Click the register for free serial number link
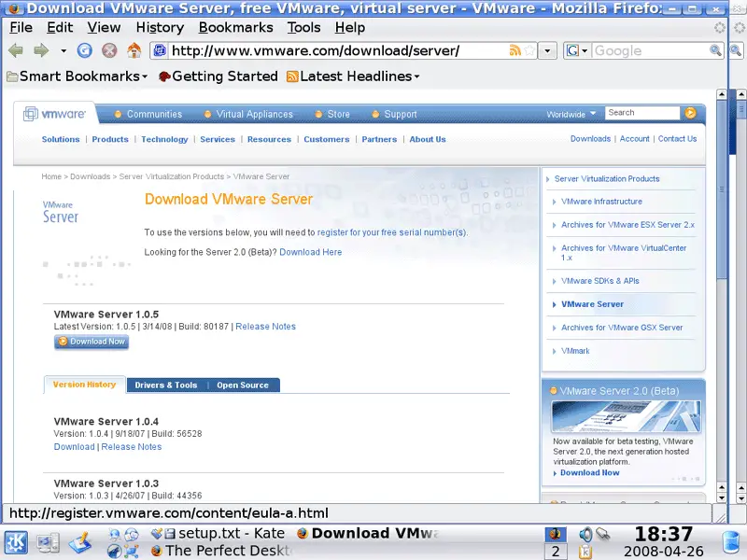This screenshot has width=747, height=560. coord(391,232)
